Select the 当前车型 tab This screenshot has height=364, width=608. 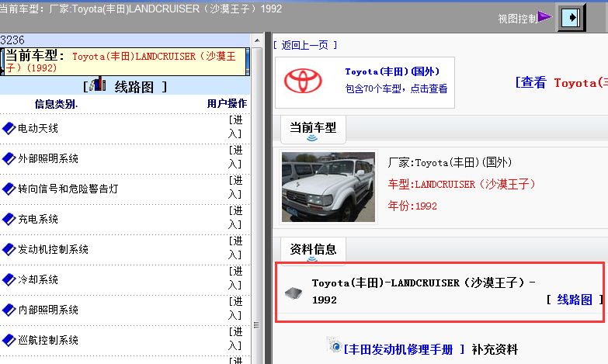pos(313,129)
